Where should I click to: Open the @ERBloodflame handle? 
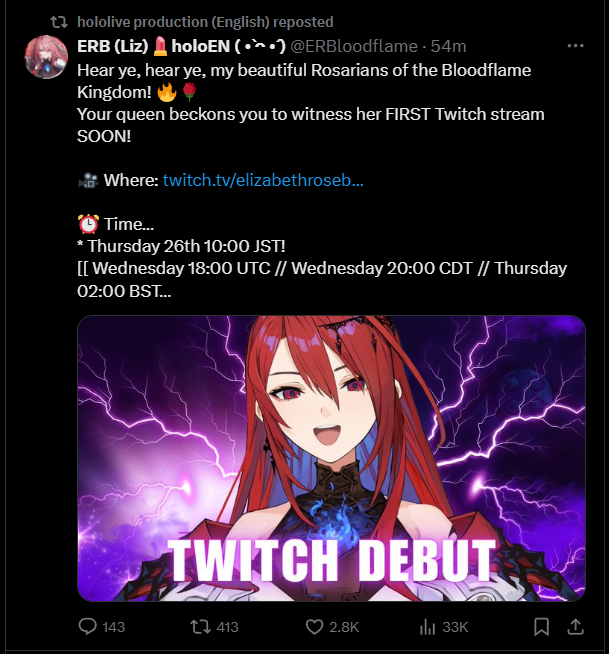point(354,46)
